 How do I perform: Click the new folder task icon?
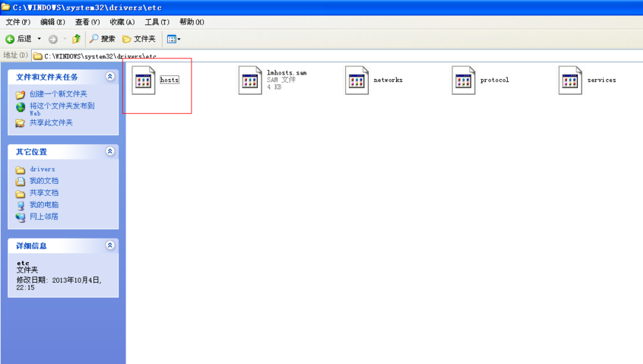tap(20, 95)
